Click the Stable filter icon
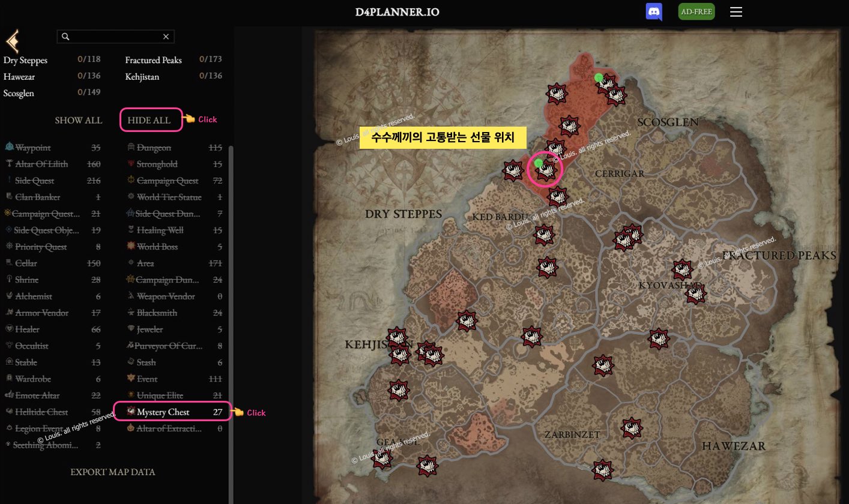Viewport: 849px width, 504px height. coord(9,362)
